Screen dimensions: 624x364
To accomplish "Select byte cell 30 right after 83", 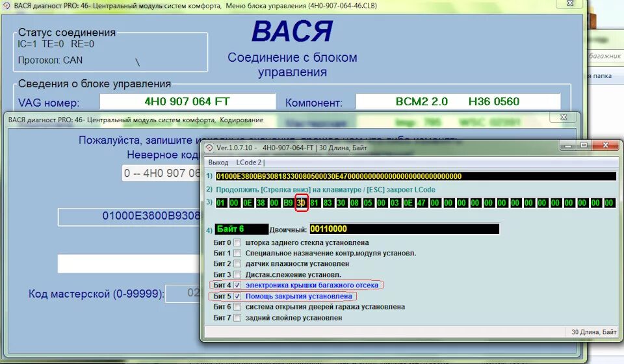I will point(341,203).
